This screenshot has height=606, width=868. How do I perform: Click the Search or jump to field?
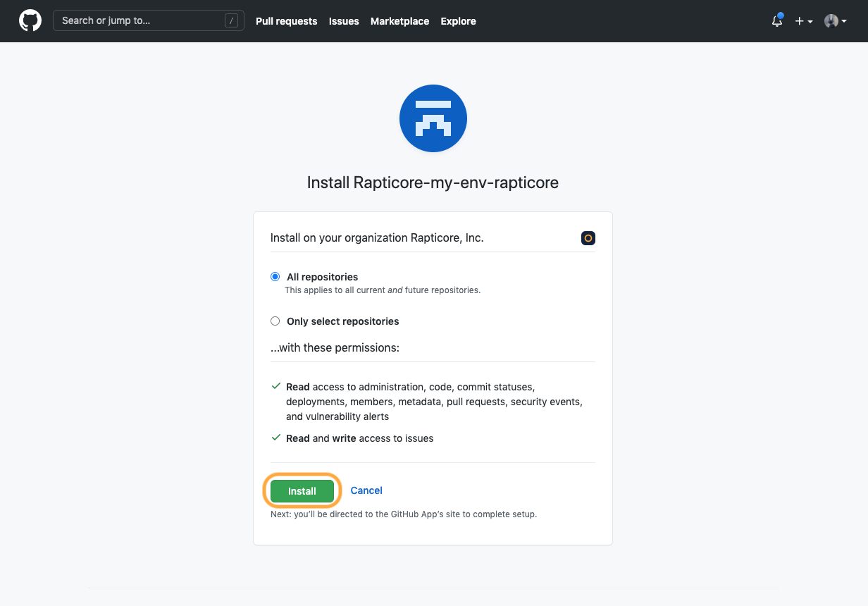pos(149,20)
